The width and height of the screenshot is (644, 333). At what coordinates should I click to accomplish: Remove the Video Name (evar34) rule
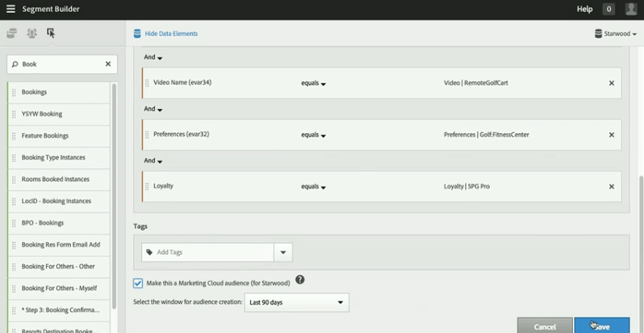611,83
